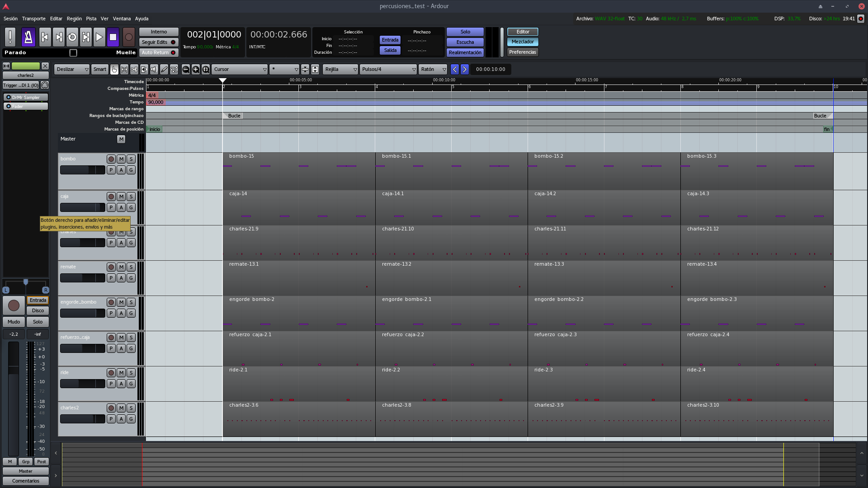The height and width of the screenshot is (488, 868).
Task: Arm recording on the ride track
Action: click(111, 373)
